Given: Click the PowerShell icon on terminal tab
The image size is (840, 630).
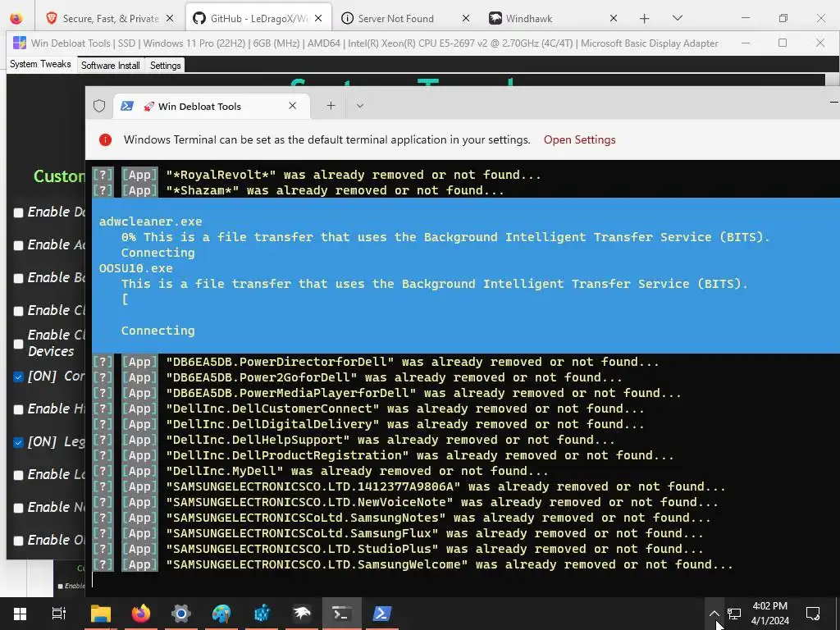Looking at the screenshot, I should coord(127,106).
